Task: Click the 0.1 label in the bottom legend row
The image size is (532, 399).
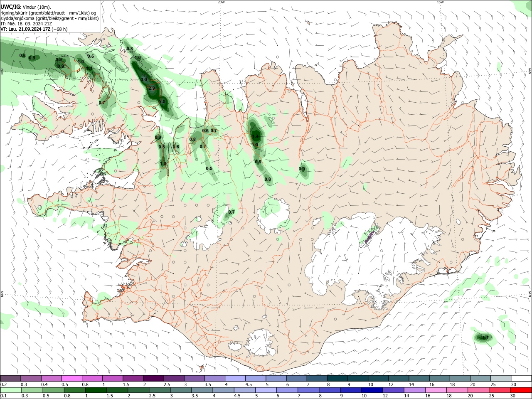Action: click(3, 396)
